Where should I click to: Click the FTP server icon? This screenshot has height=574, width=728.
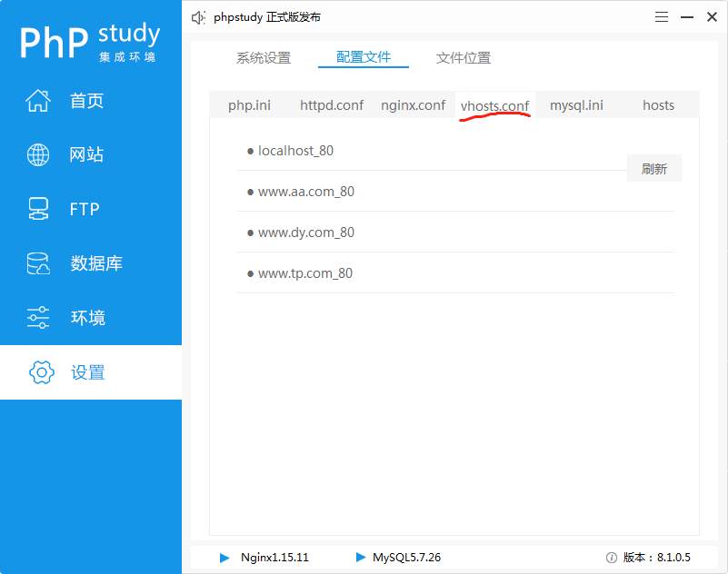[38, 209]
